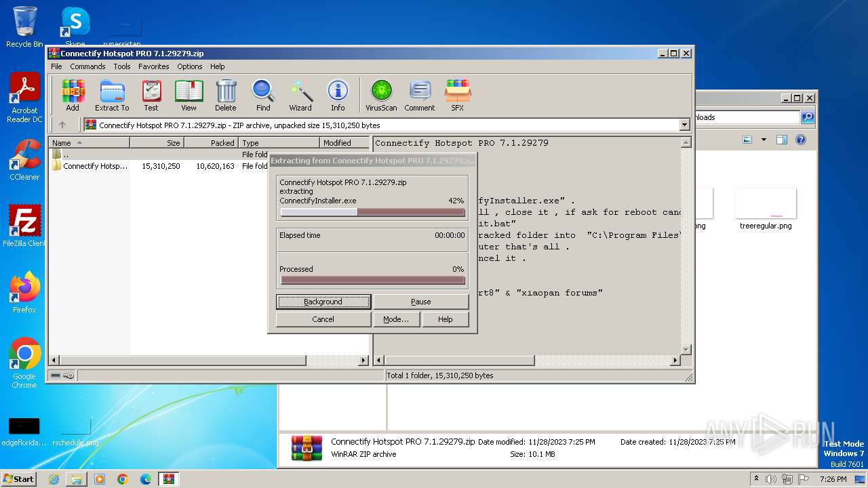Open the Commands menu
Viewport: 868px width, 488px height.
click(x=87, y=66)
